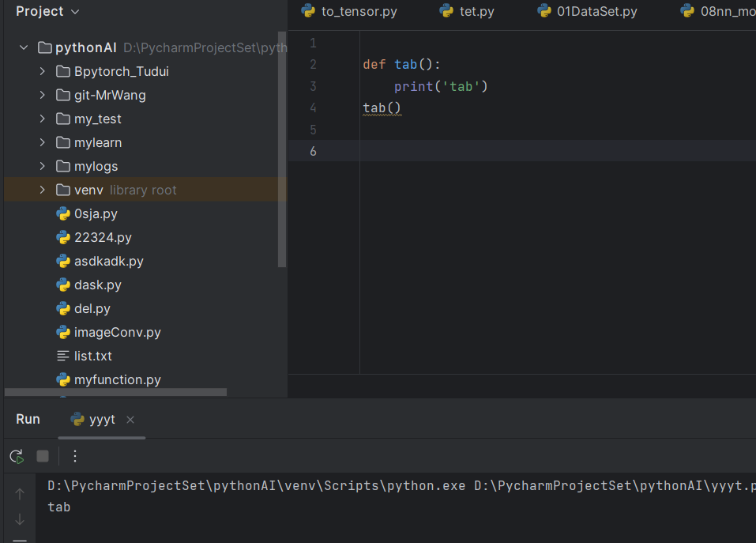Select myfunction.py in the project tree
The width and height of the screenshot is (756, 543).
pos(117,379)
